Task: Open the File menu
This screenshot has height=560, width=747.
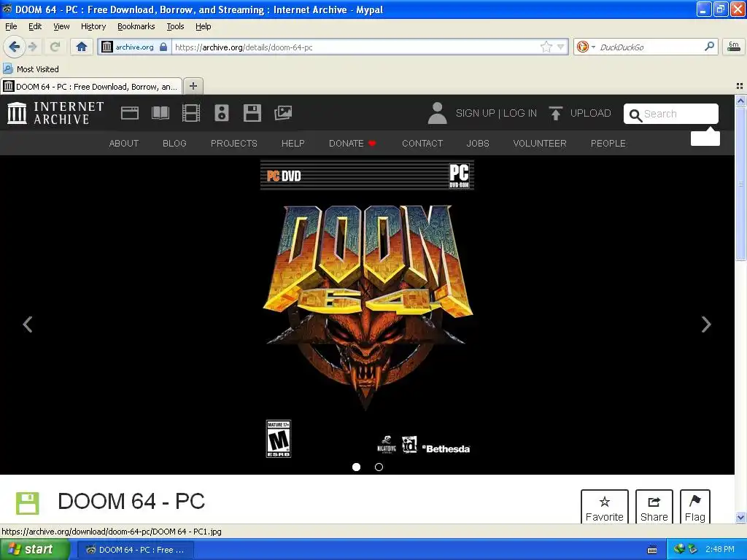Action: point(10,26)
